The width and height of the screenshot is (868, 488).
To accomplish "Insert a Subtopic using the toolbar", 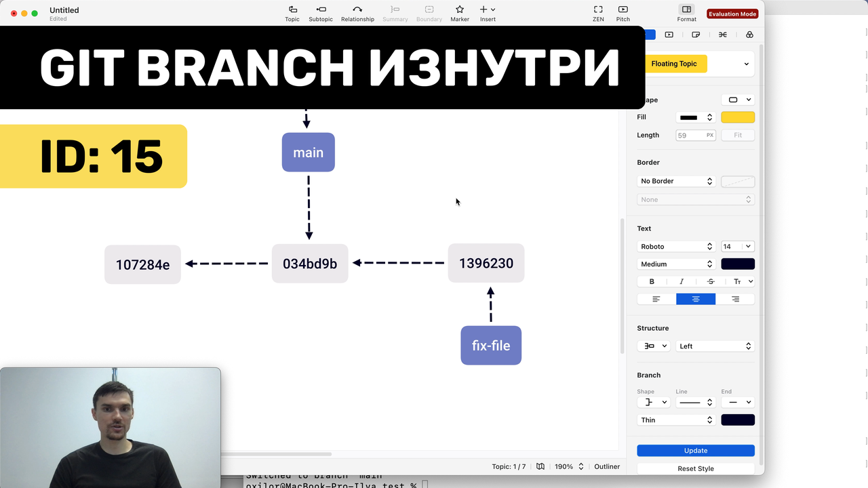I will [321, 14].
